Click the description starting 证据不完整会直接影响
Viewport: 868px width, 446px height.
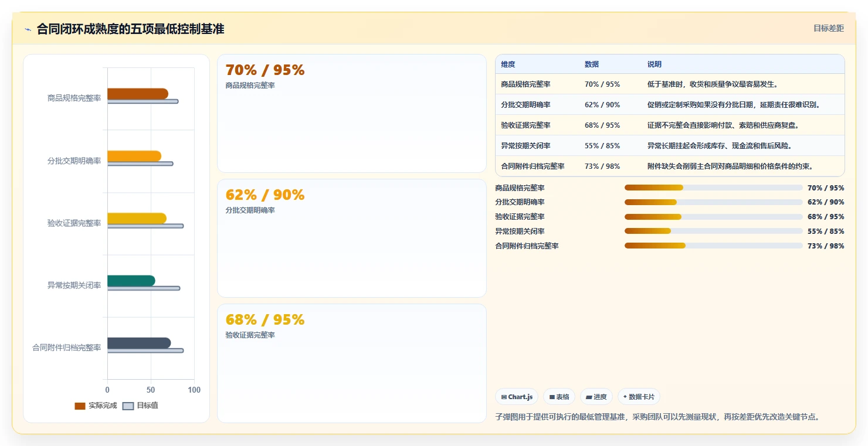pyautogui.click(x=723, y=125)
